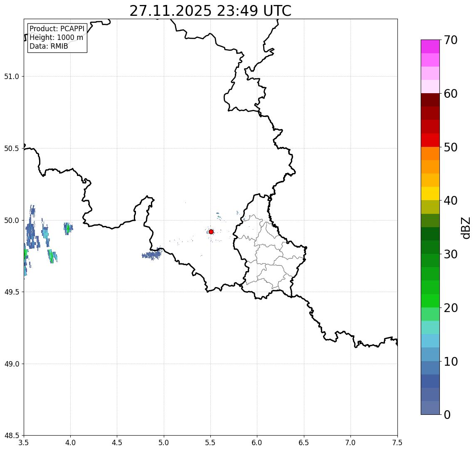Click the x-axis longitude label 4.0
The width and height of the screenshot is (476, 451).
coord(70,443)
